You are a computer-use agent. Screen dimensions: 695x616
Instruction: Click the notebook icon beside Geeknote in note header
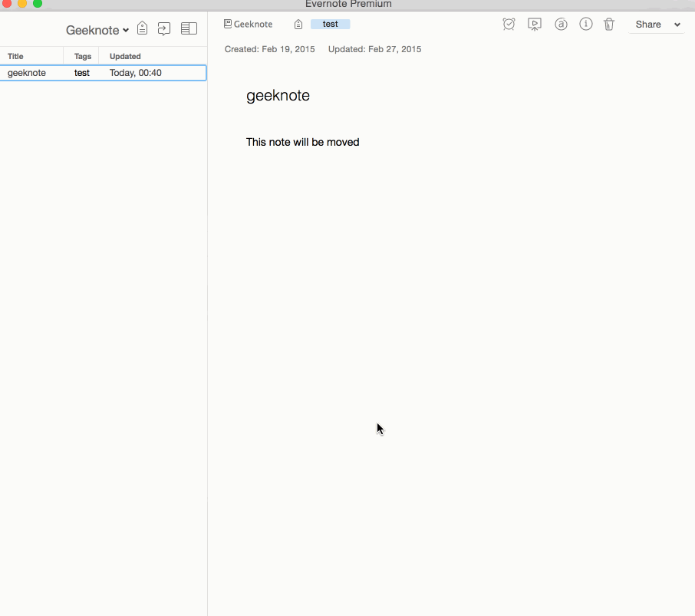227,24
